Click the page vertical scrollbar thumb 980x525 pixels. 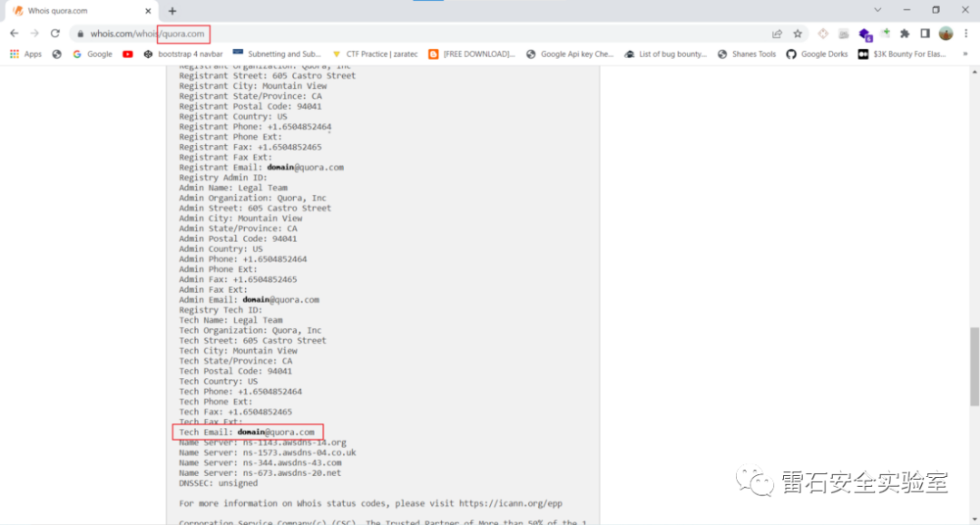975,366
